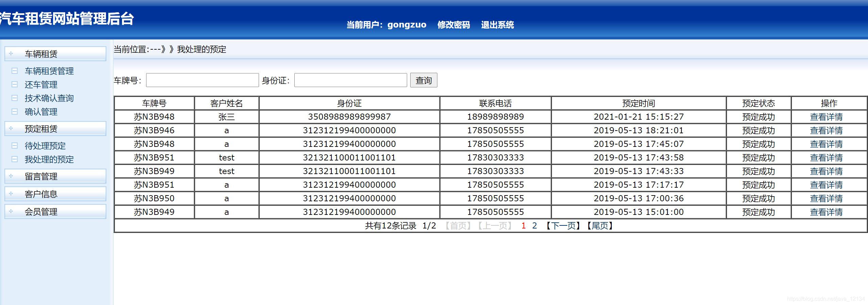The height and width of the screenshot is (305, 868).
Task: Click the icon beside 我处理的预定
Action: (x=15, y=159)
